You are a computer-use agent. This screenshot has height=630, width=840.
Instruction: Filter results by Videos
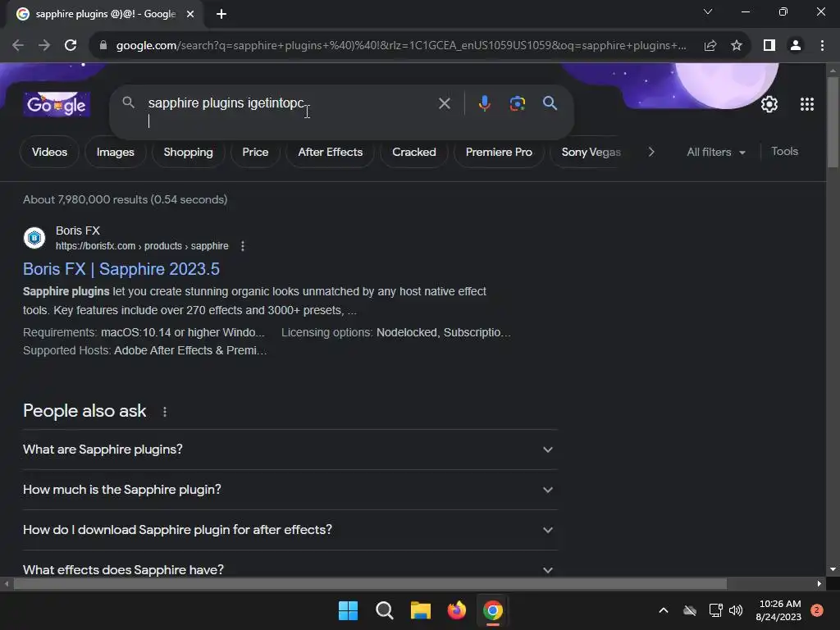(49, 152)
